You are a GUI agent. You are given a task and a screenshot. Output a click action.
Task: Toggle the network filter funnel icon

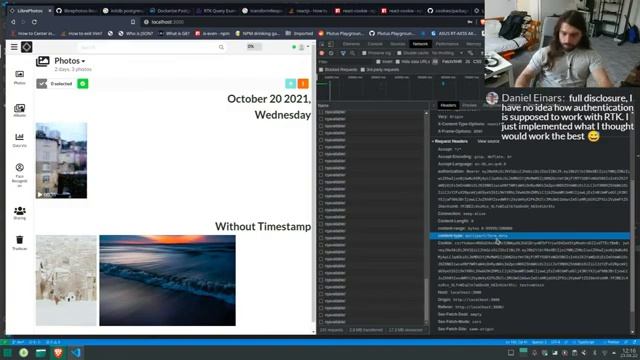tap(343, 53)
